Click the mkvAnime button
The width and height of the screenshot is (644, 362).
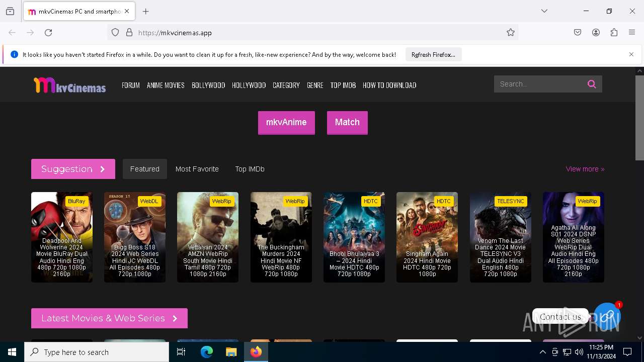[x=286, y=123]
